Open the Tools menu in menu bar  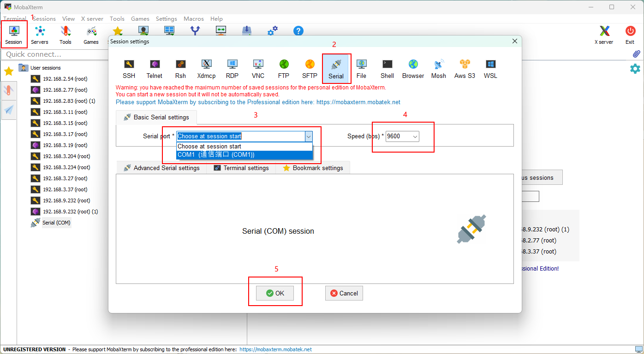(x=117, y=19)
